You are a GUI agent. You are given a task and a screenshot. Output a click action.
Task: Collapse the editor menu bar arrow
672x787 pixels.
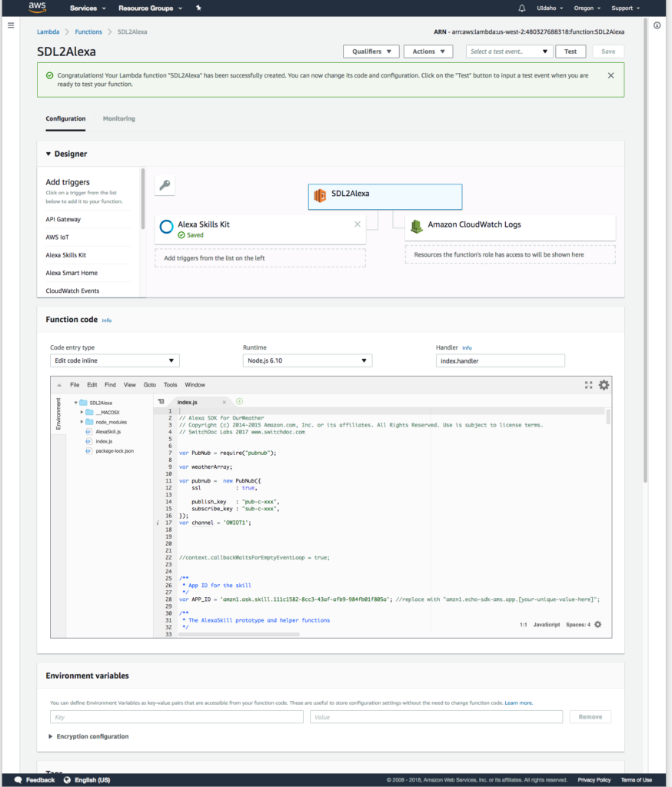point(59,385)
